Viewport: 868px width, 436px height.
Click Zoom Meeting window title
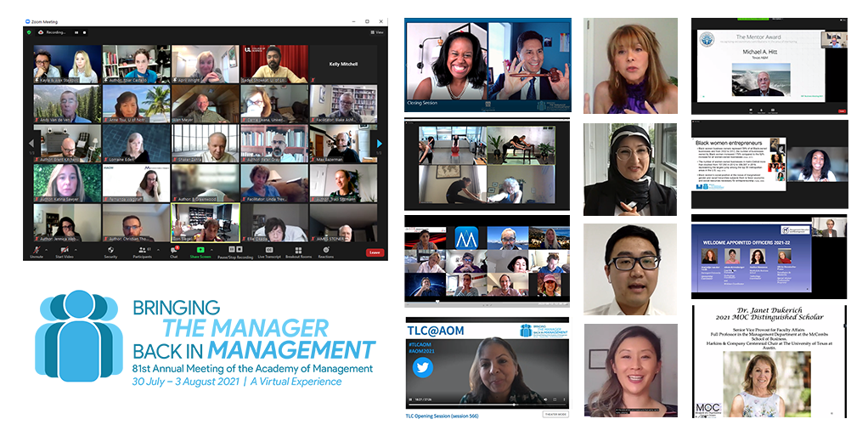(x=44, y=22)
